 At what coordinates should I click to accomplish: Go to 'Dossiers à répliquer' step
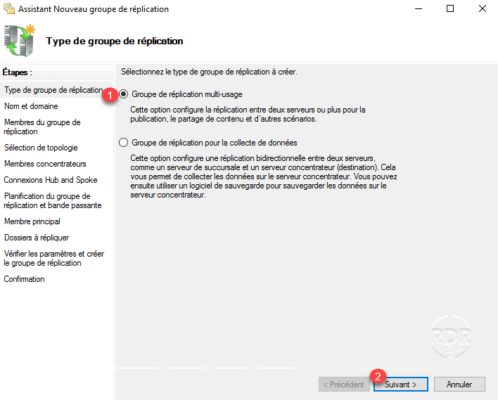click(x=36, y=237)
